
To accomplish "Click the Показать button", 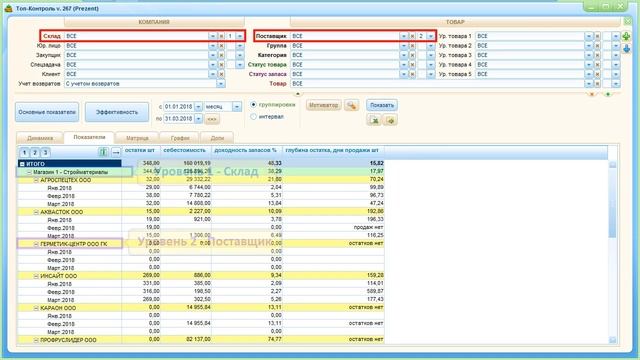I will tap(382, 105).
